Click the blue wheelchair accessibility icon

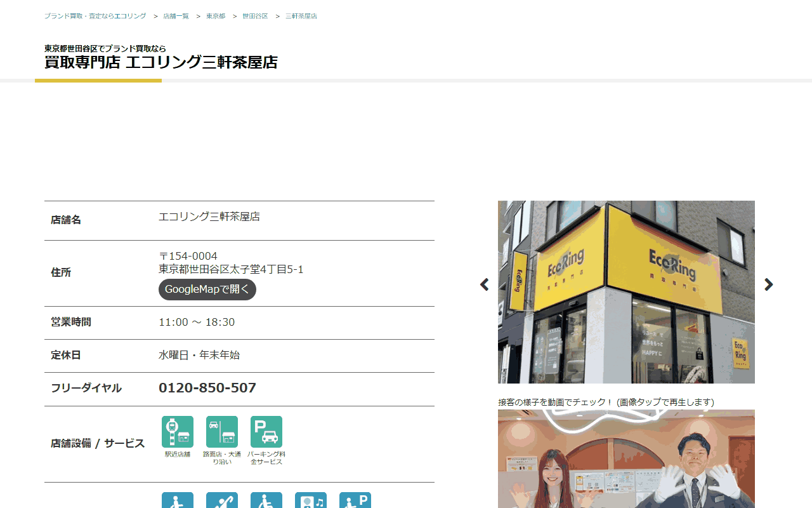point(266,500)
